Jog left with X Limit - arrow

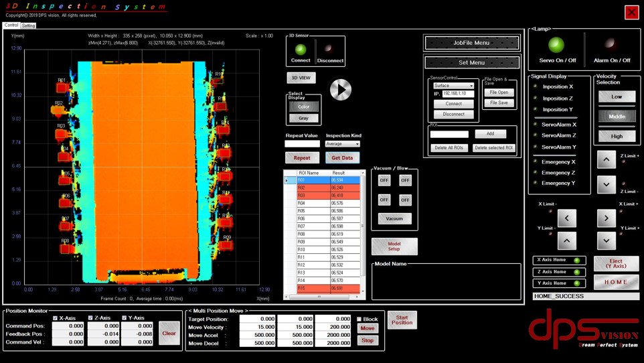[567, 218]
